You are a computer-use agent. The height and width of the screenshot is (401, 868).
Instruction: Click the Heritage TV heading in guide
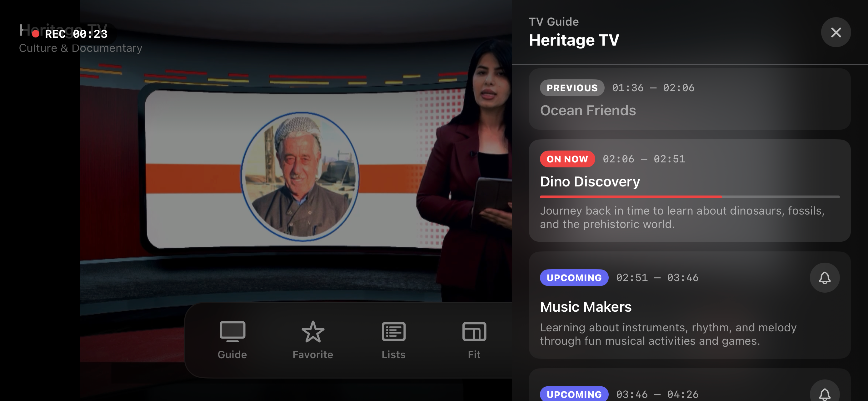tap(574, 40)
